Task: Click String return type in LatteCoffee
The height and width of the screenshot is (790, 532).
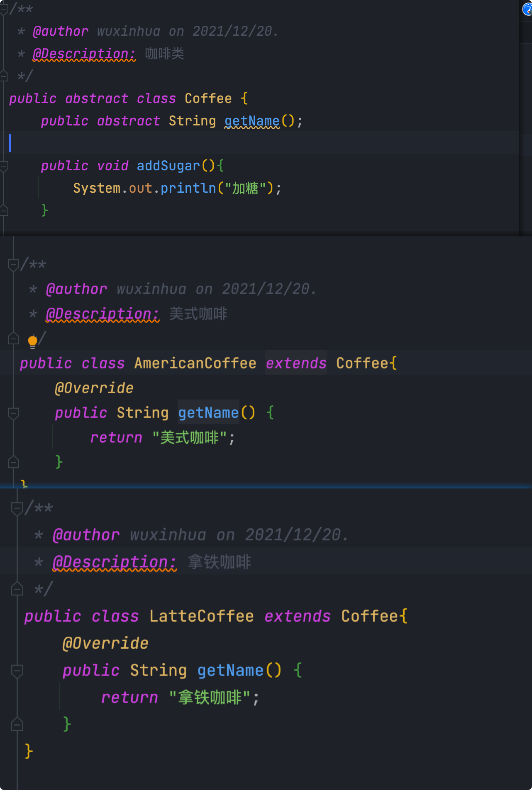Action: [159, 670]
